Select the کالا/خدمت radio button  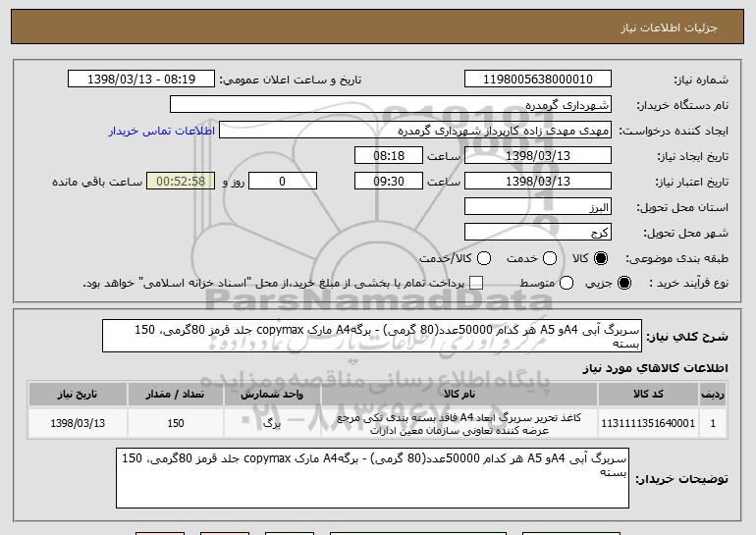point(484,258)
